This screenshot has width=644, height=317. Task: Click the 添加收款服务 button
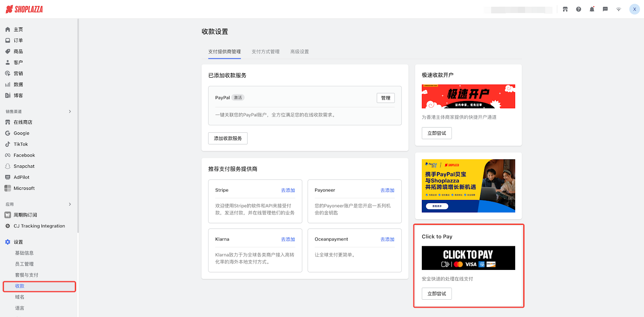coord(228,138)
